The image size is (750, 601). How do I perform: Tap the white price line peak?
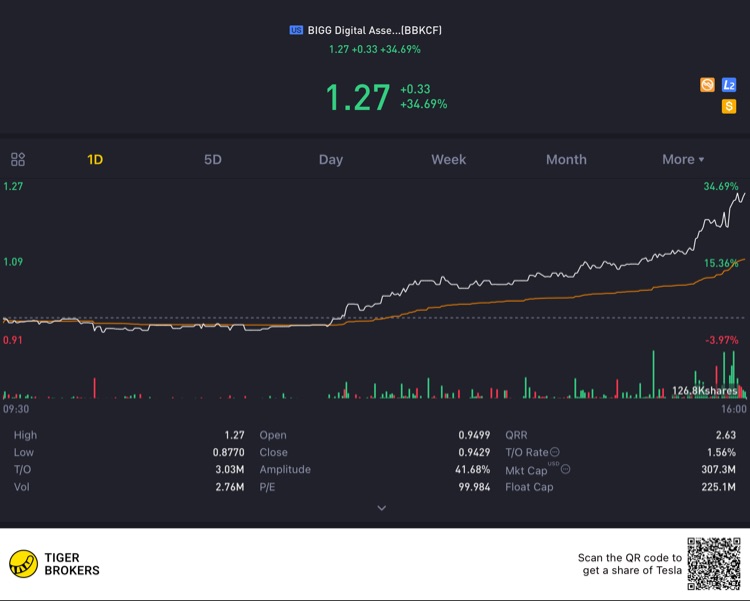tap(739, 194)
